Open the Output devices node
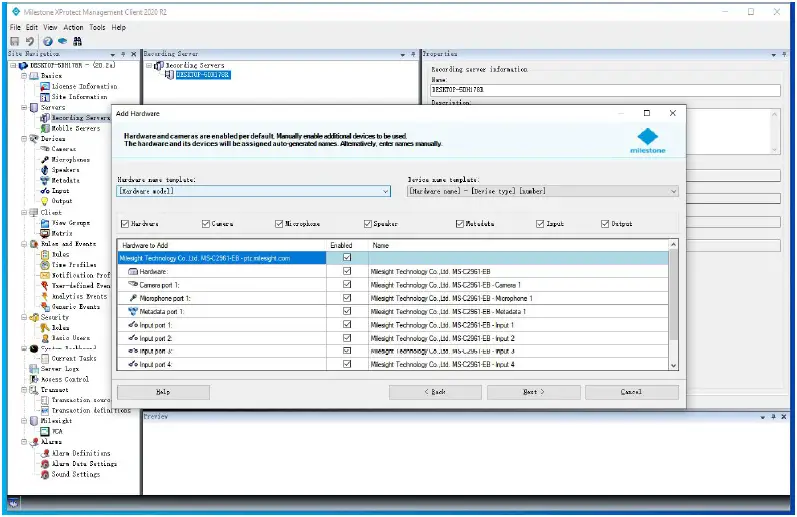The image size is (797, 517). pos(62,201)
